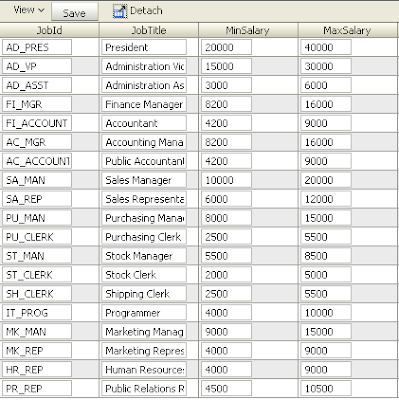Viewport: 399px width, 400px height.
Task: Click the Administration Assistant title field in AD_ASST row
Action: (x=144, y=85)
